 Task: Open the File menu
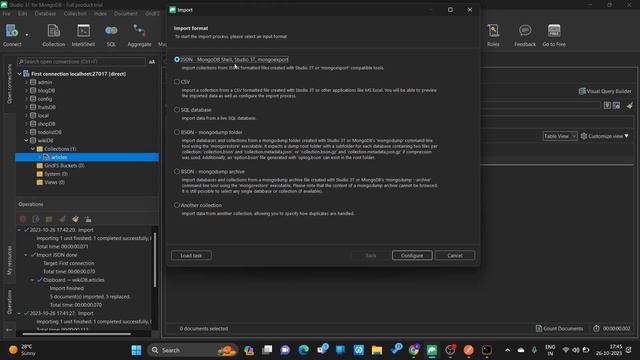tap(7, 13)
